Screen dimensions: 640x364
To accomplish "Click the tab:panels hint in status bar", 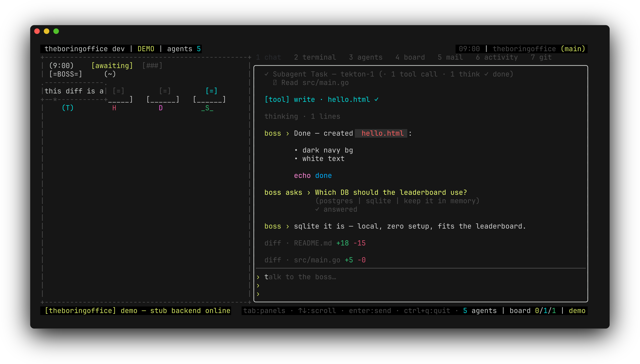I will 264,310.
